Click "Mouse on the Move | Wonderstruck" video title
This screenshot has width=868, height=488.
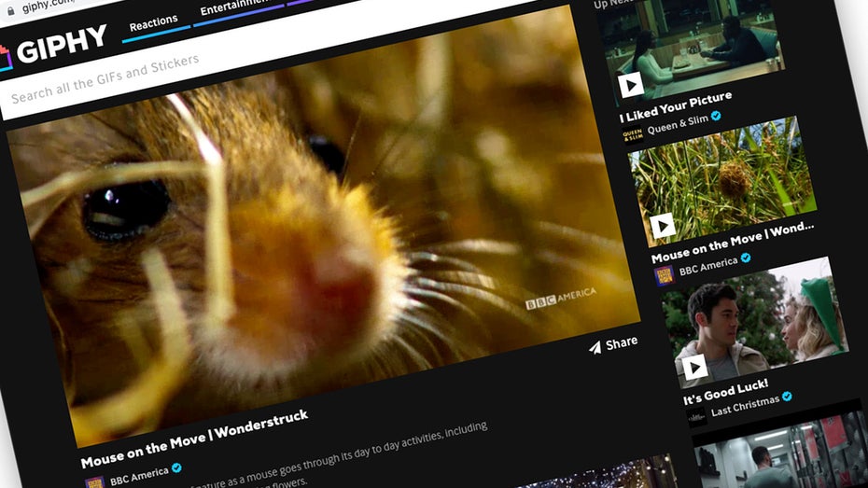[x=194, y=438]
